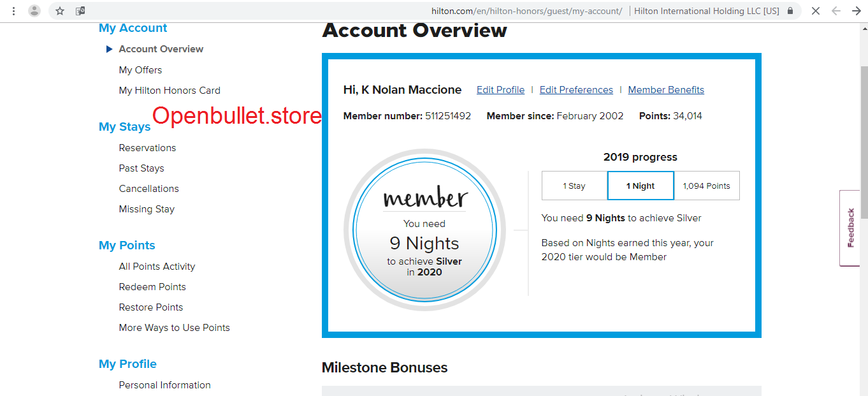Open Edit Preferences

576,89
